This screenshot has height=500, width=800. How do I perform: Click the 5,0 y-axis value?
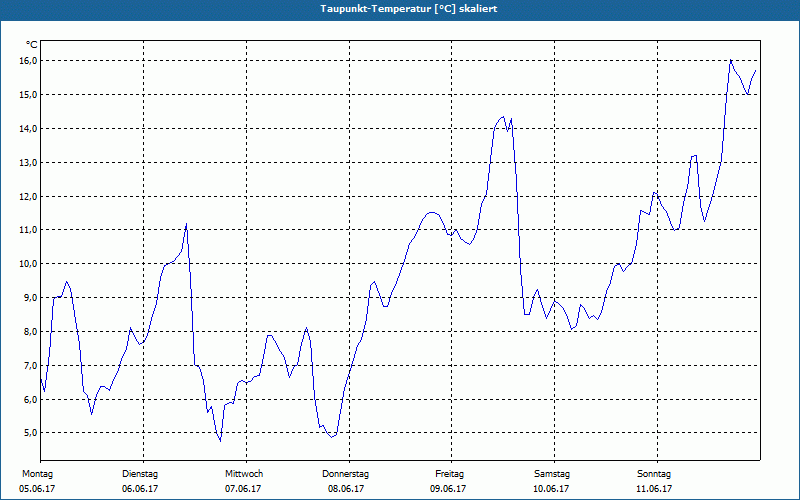pos(30,433)
